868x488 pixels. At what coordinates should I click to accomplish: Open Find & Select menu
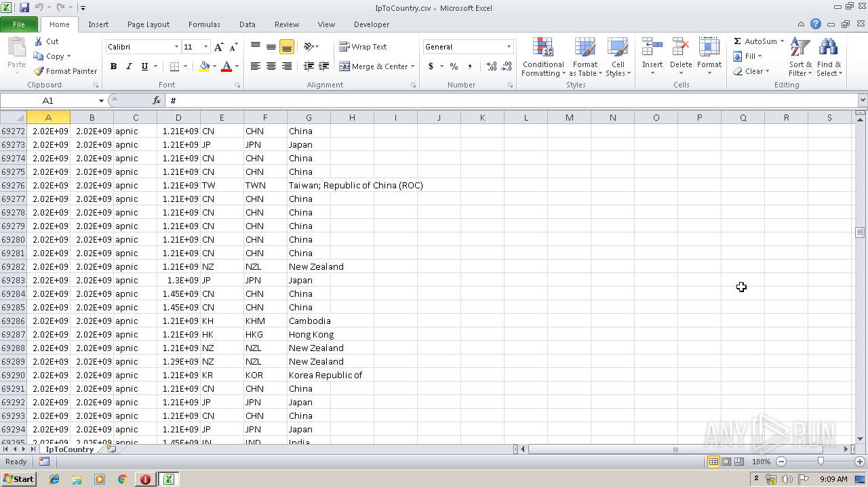pyautogui.click(x=829, y=58)
